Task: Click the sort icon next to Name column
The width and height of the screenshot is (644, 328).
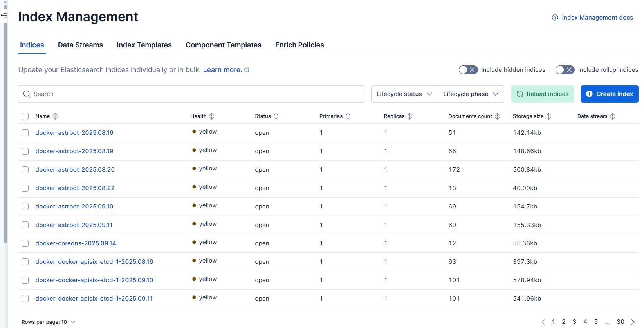Action: (55, 116)
